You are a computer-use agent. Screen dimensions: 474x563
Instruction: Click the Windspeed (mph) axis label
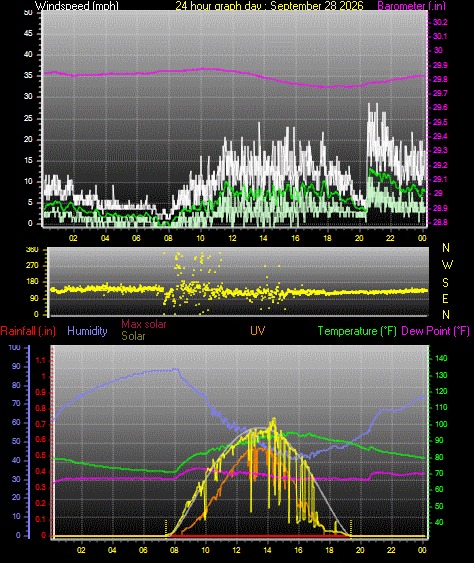pos(76,6)
